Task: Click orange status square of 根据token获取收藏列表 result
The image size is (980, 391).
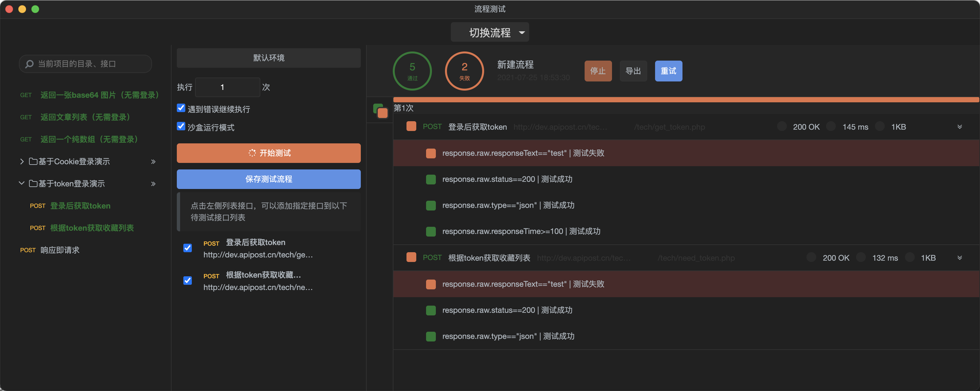Action: 411,258
